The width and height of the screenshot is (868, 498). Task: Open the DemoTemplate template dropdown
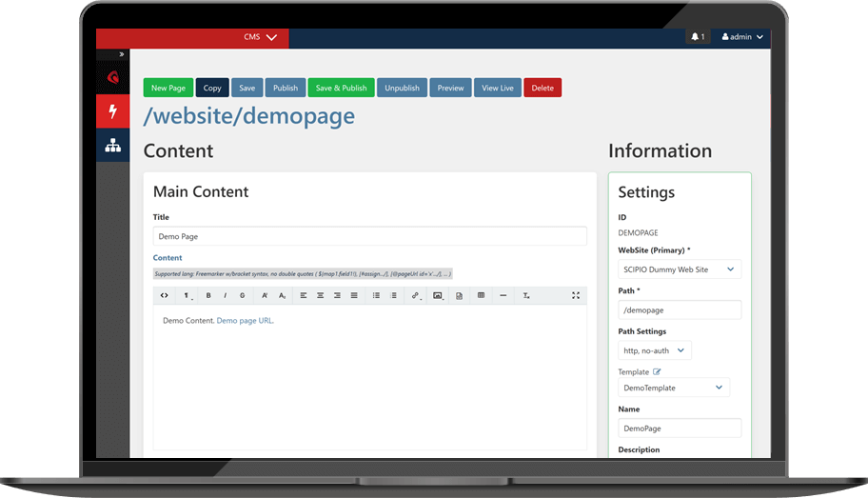tap(674, 388)
